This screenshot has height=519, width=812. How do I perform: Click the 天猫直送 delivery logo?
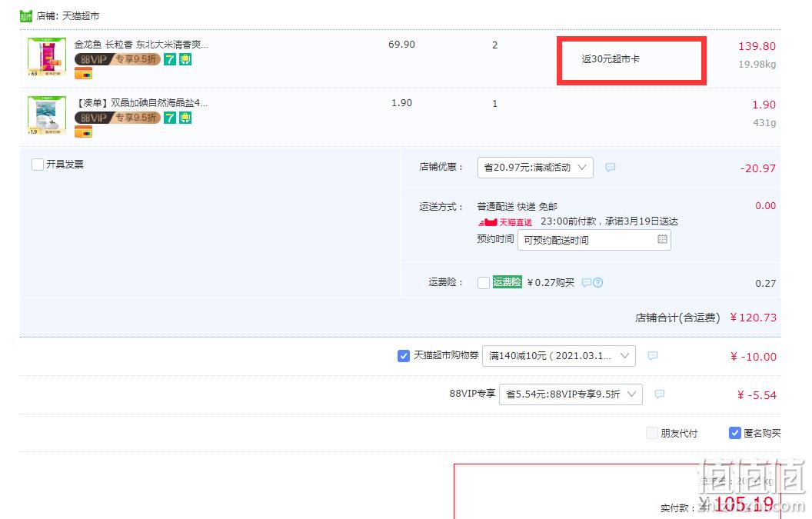505,222
